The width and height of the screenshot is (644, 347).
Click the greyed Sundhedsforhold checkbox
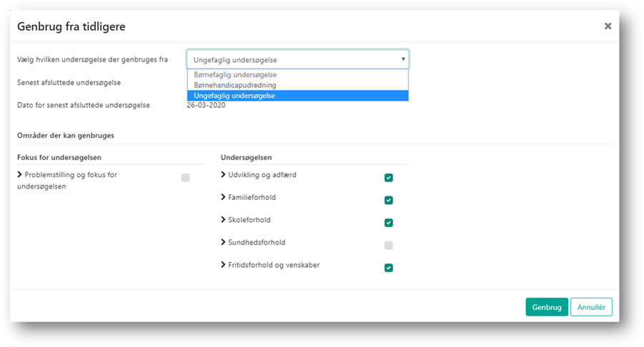click(x=389, y=246)
